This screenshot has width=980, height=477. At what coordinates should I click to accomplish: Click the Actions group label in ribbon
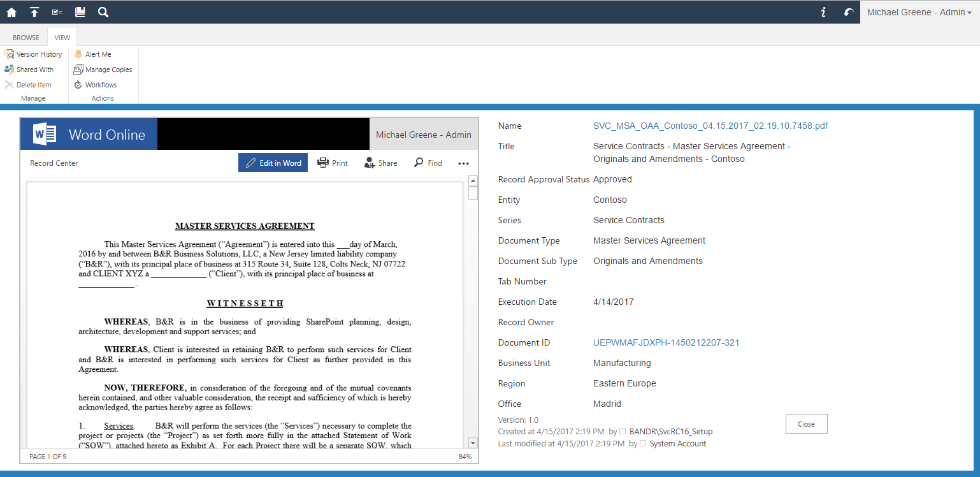tap(103, 98)
